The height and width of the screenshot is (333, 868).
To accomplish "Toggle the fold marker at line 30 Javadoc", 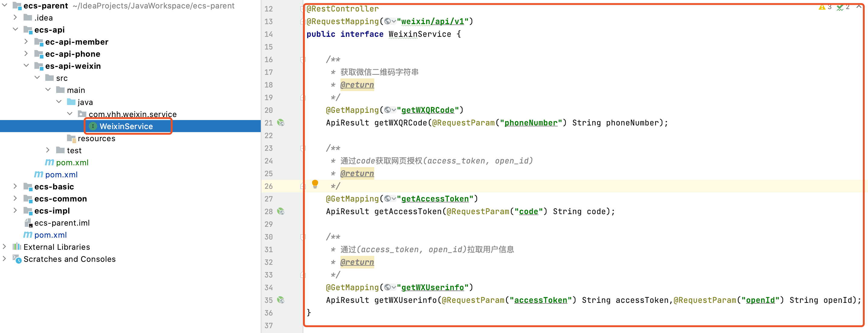I will point(303,237).
